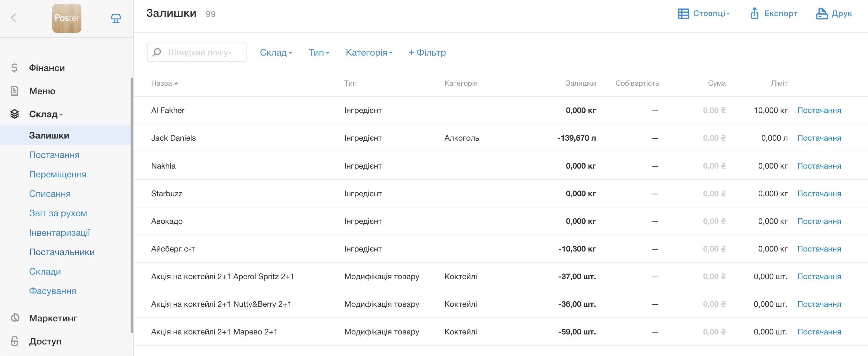Click the Маркетинг pie chart icon
Screen dimensions: 868x356
15,318
